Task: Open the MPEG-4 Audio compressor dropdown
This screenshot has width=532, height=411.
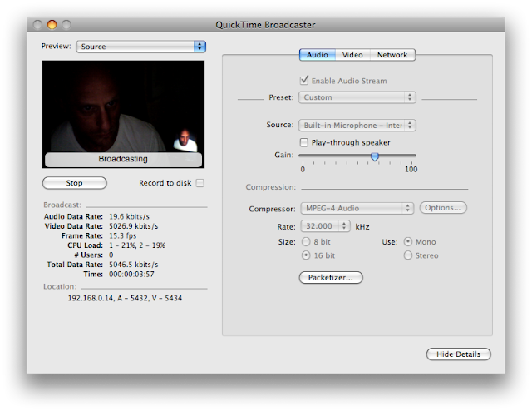Action: pos(357,208)
